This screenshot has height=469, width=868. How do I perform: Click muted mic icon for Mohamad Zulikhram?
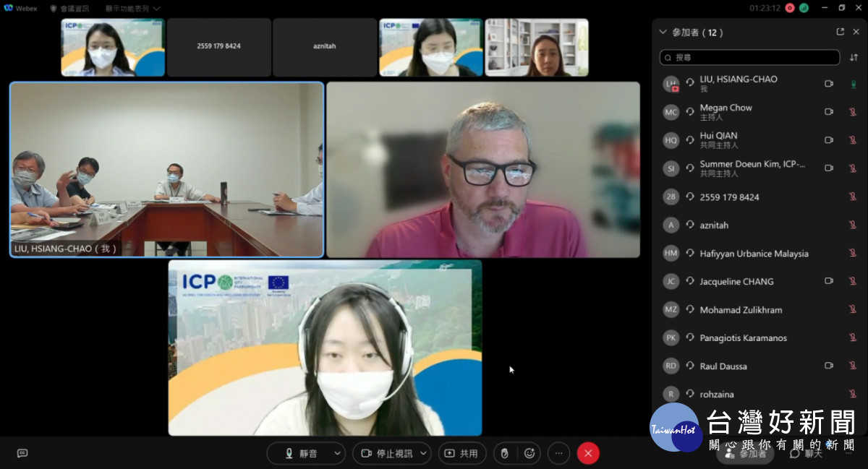(x=854, y=309)
